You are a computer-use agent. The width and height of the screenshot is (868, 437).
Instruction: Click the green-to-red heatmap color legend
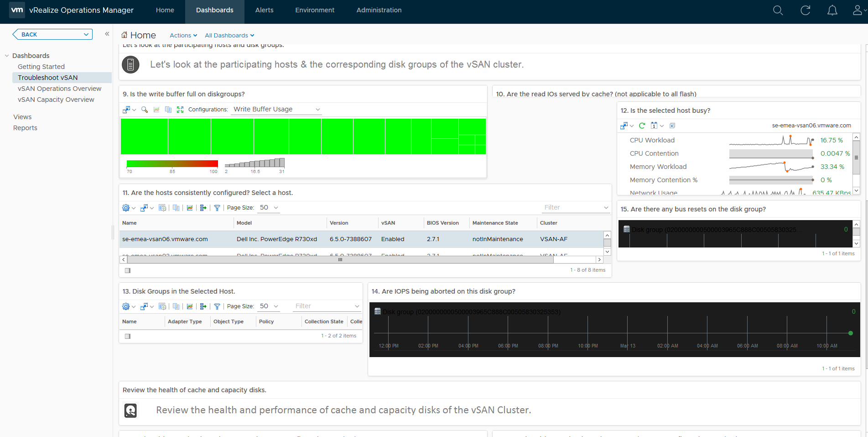pyautogui.click(x=172, y=163)
